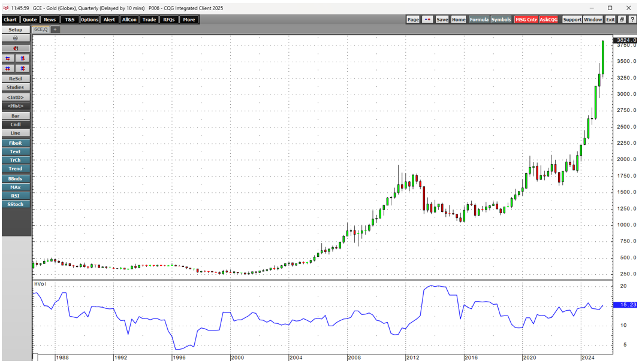Click the 2024 label on time axis
This screenshot has height=364, width=639.
[x=588, y=357]
